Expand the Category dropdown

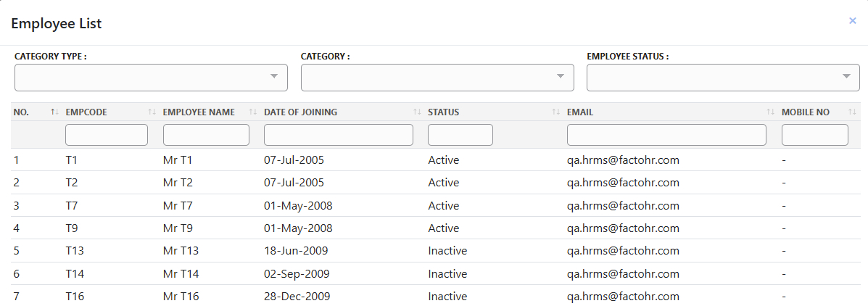click(x=437, y=77)
